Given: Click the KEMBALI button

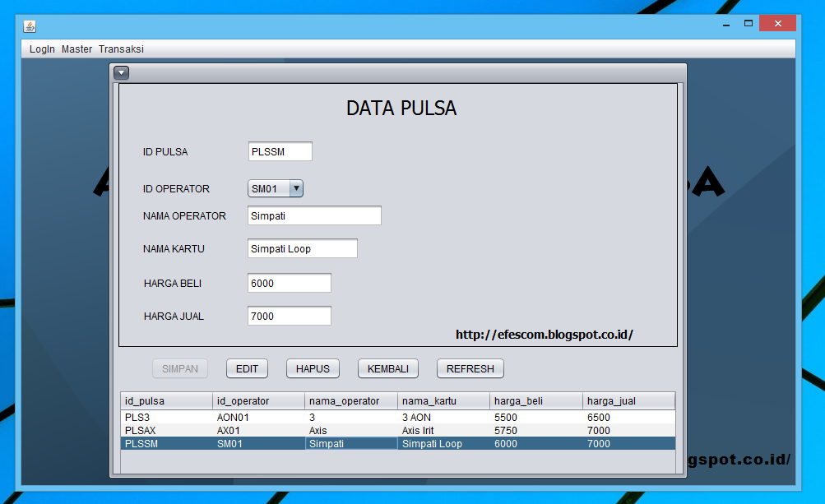Looking at the screenshot, I should coord(387,368).
